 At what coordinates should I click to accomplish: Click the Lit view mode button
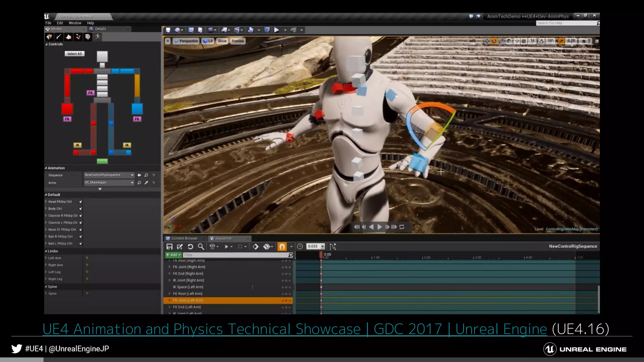208,41
